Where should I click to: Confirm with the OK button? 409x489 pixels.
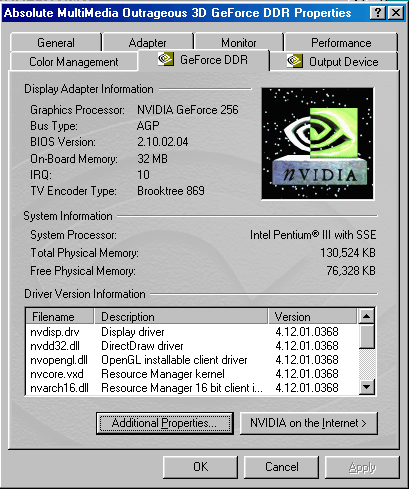click(x=200, y=467)
